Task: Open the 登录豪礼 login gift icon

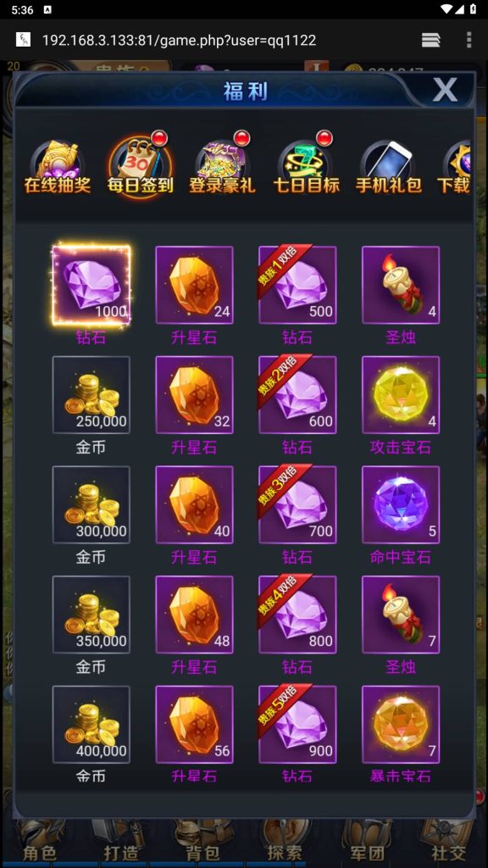Action: (223, 167)
